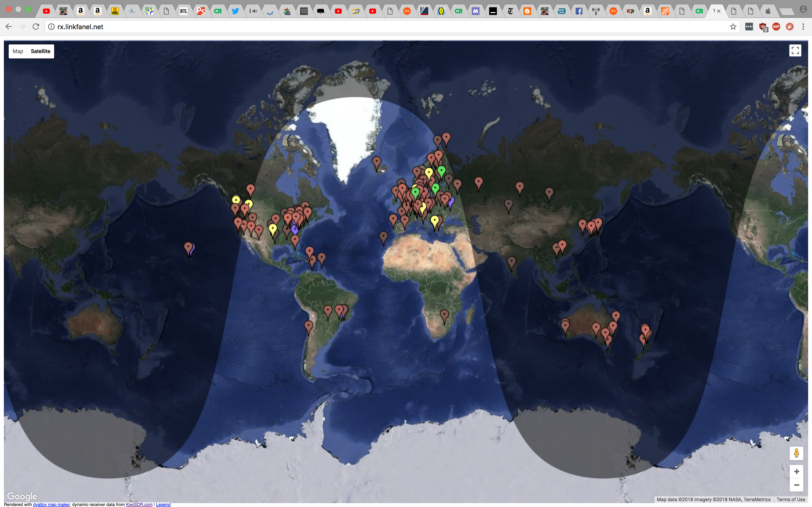Open the dyatlov map maker link
The height and width of the screenshot is (507, 812).
click(51, 504)
